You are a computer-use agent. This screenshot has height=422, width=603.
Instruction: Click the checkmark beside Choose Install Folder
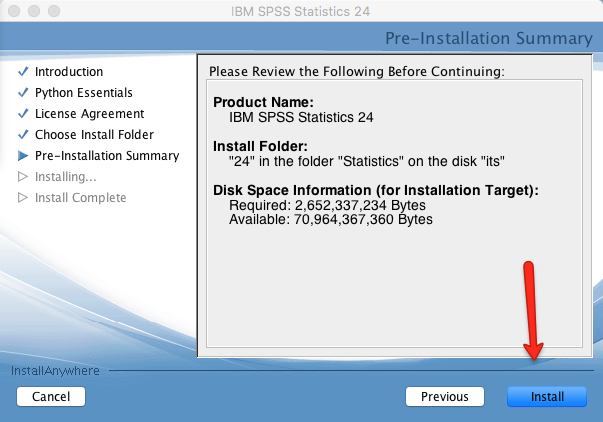(x=23, y=135)
